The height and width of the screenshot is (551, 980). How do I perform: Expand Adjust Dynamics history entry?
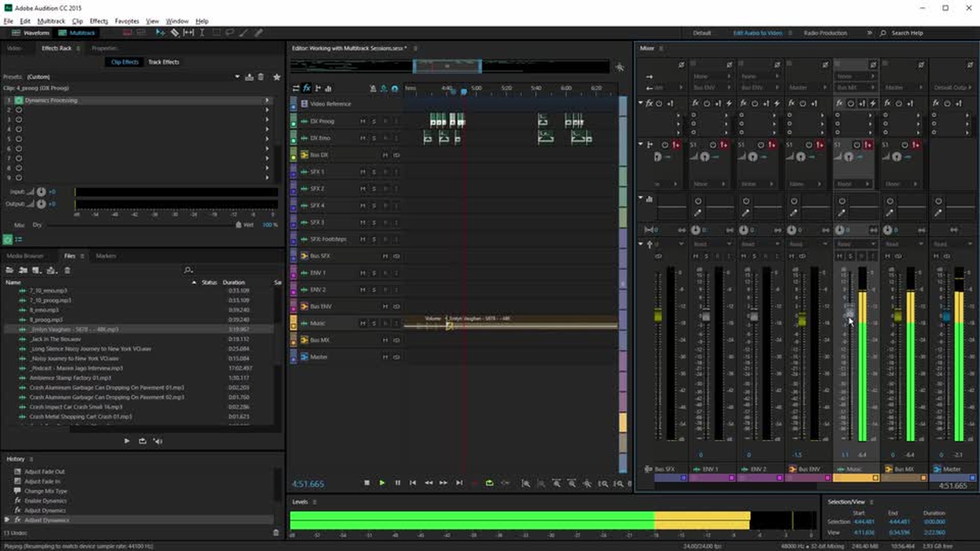(x=7, y=520)
